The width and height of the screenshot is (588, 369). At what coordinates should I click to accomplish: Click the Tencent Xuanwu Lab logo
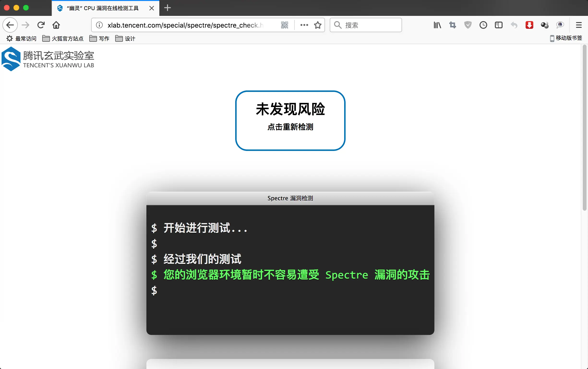pos(48,59)
